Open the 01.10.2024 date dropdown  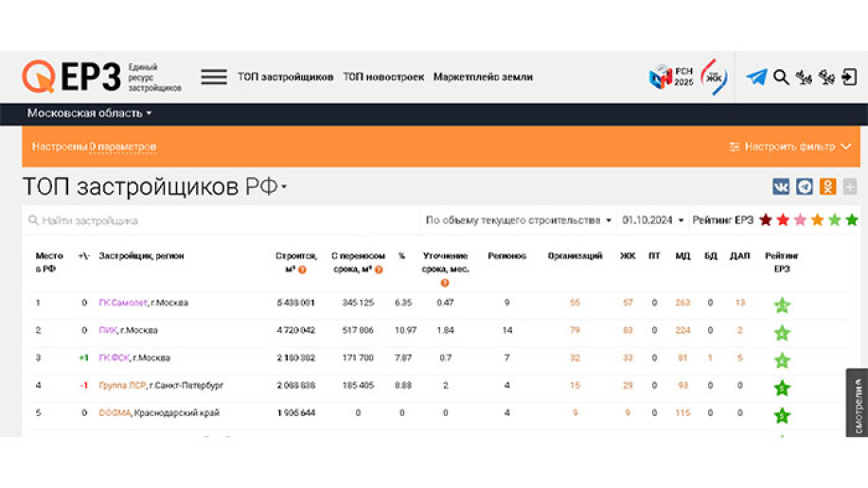[652, 220]
